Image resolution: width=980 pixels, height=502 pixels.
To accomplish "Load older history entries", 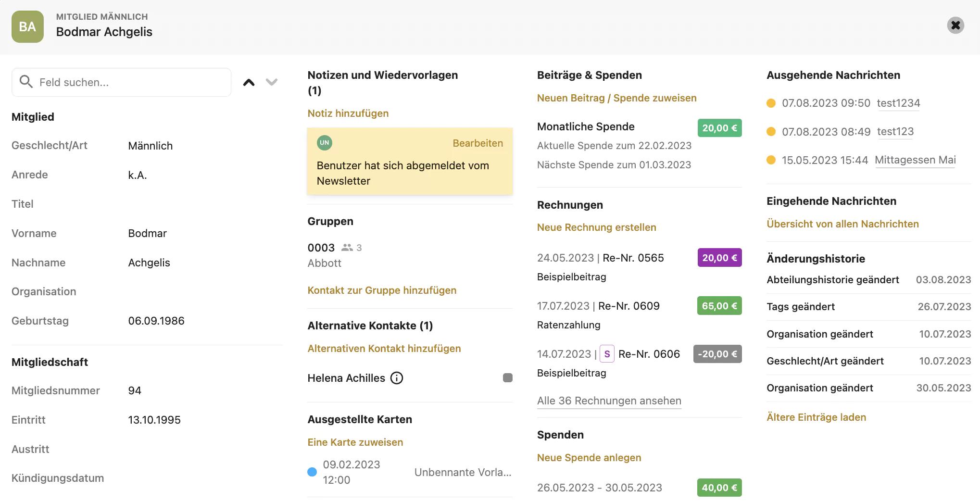I will [816, 417].
